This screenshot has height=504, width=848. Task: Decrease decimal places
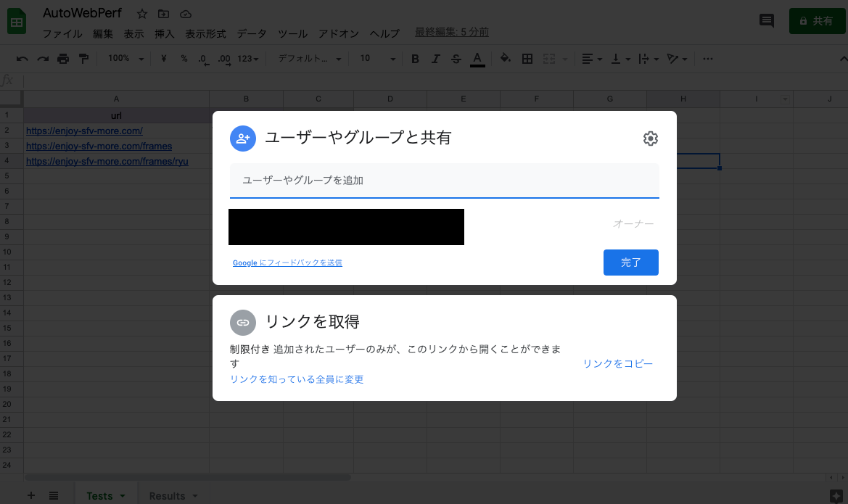pos(203,59)
